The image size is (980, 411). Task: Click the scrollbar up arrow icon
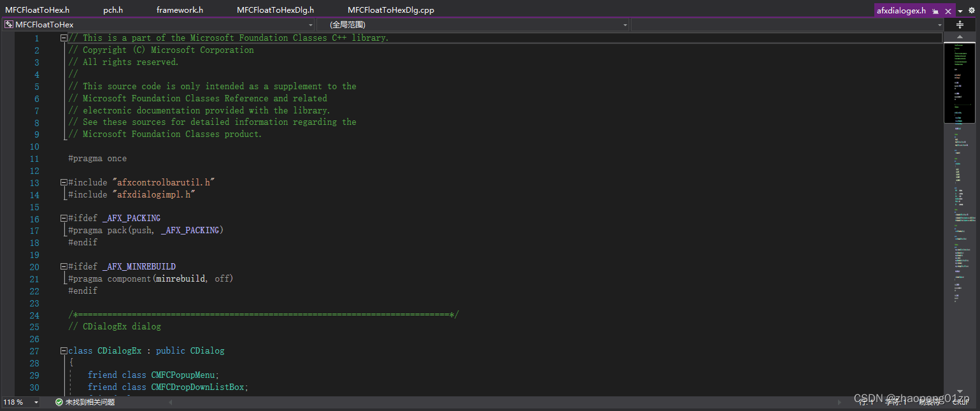[960, 36]
